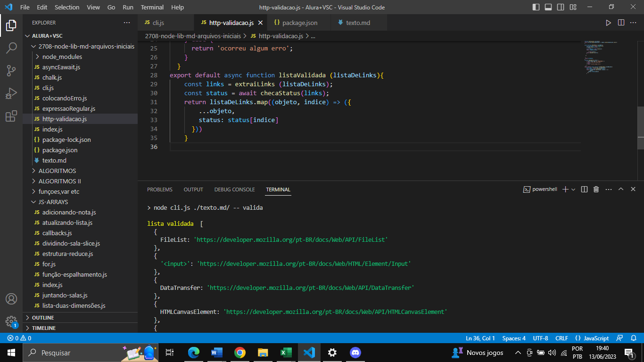
Task: Open expressaoRegular.js in explorer
Action: 80,108
